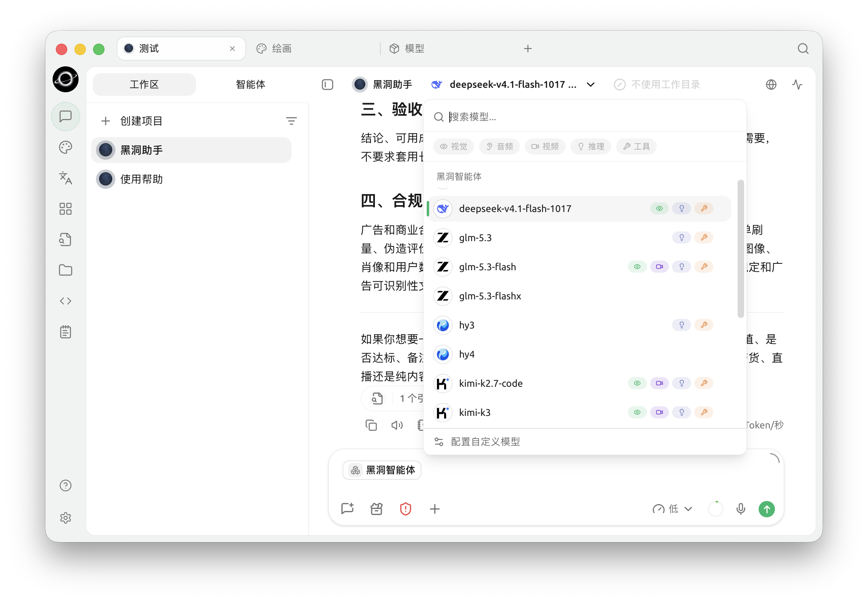This screenshot has width=868, height=602.
Task: Toggle the 视频 video filter chip
Action: click(x=545, y=146)
